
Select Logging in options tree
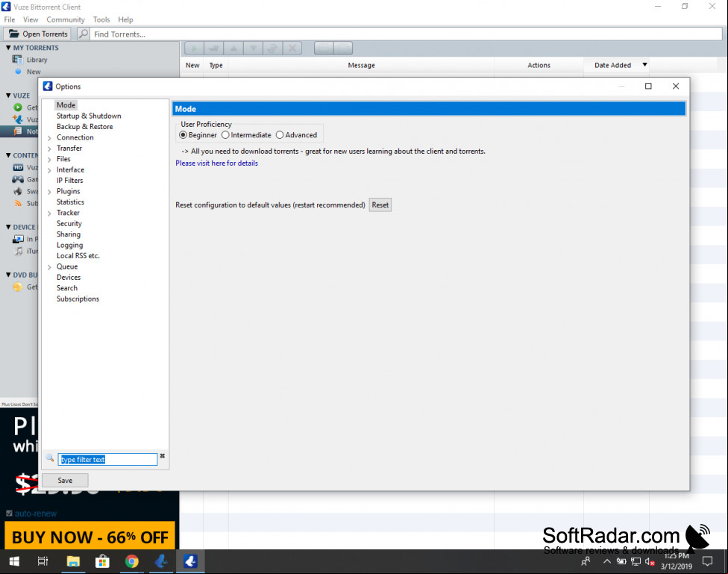pos(69,245)
